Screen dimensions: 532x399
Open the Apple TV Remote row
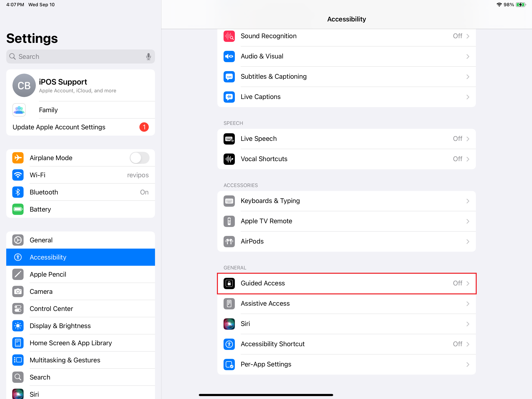click(347, 221)
